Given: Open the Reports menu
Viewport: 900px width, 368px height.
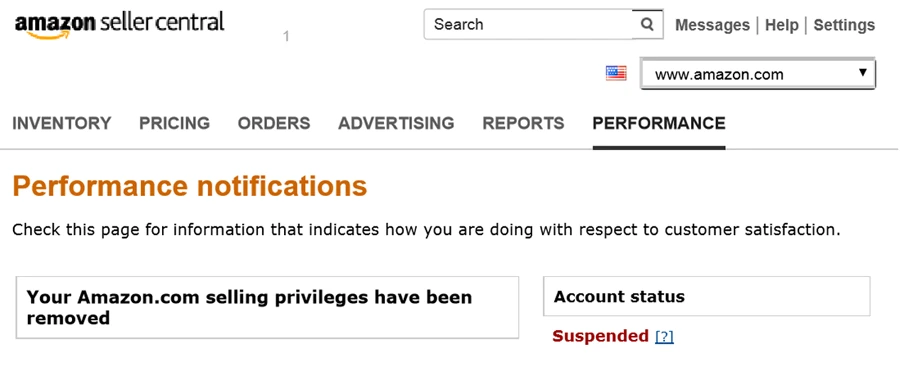Looking at the screenshot, I should [x=523, y=123].
